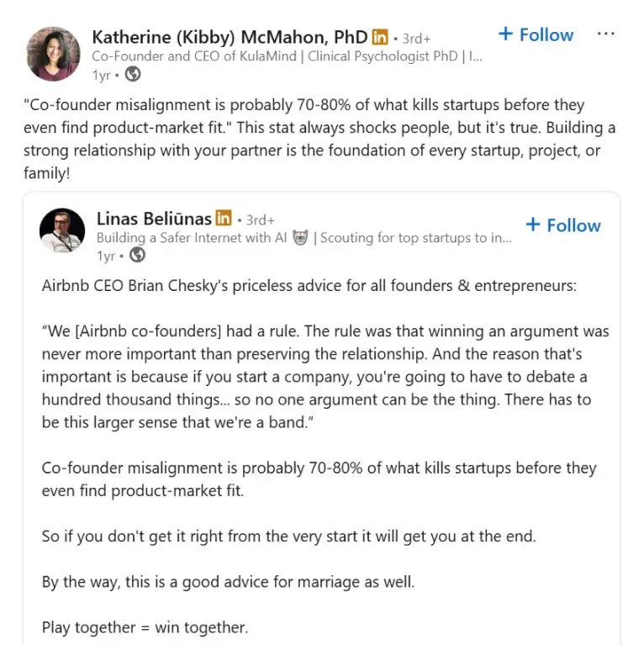Click LinkedIn badge beside Linas's name

click(x=224, y=219)
